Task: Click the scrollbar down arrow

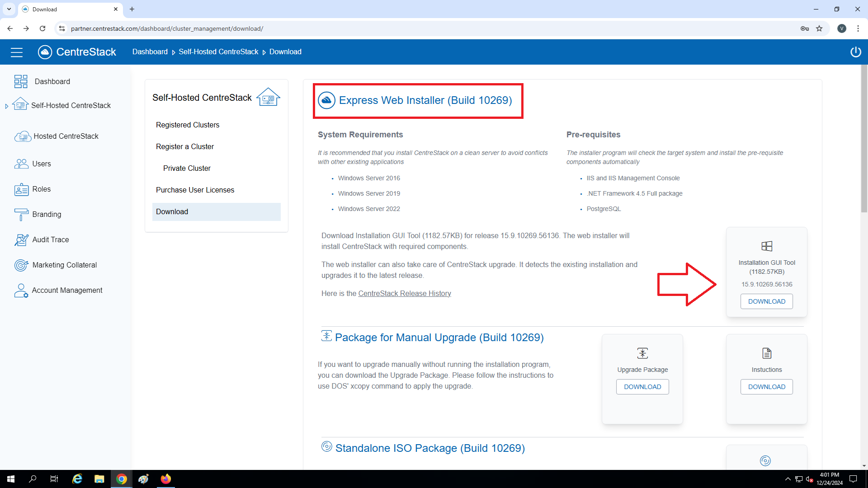Action: 864,465
